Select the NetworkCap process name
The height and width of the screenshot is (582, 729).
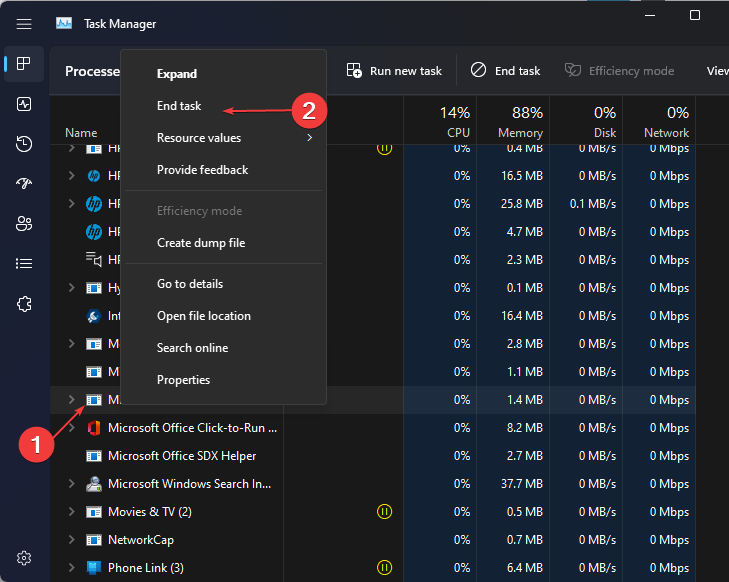coord(141,540)
